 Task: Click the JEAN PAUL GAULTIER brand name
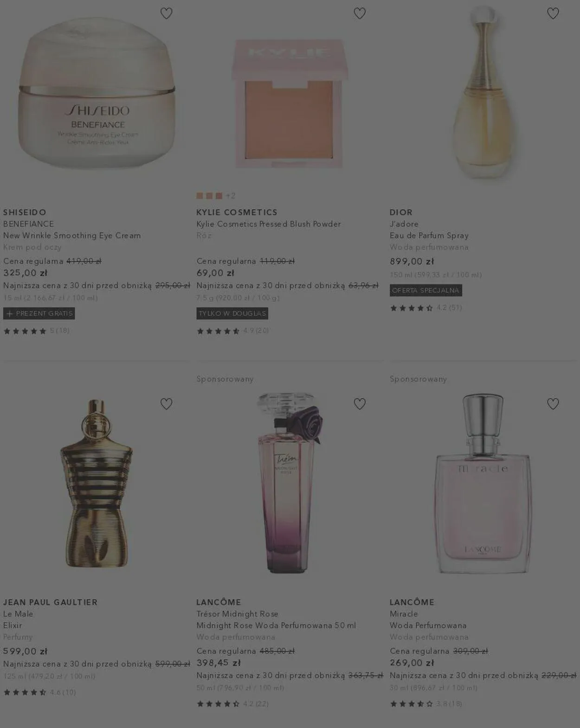(50, 602)
